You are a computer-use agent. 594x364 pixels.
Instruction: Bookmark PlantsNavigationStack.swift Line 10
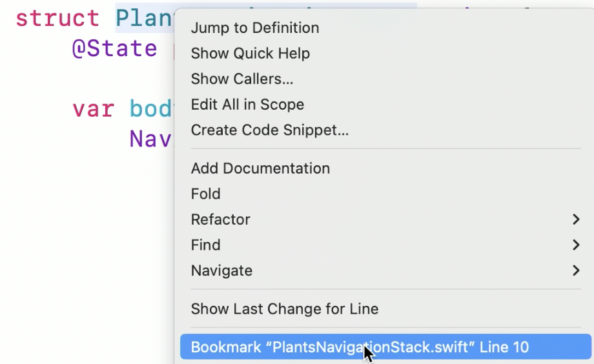point(385,347)
